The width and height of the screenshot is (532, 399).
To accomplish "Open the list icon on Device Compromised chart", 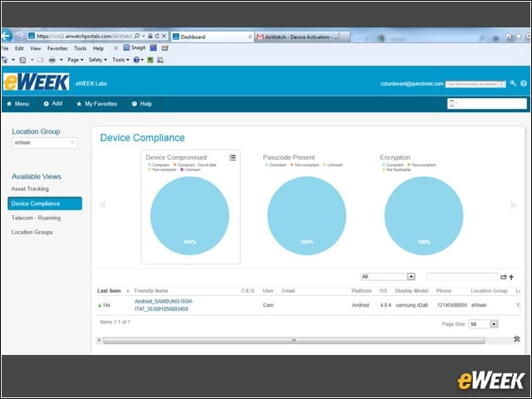I will [233, 157].
